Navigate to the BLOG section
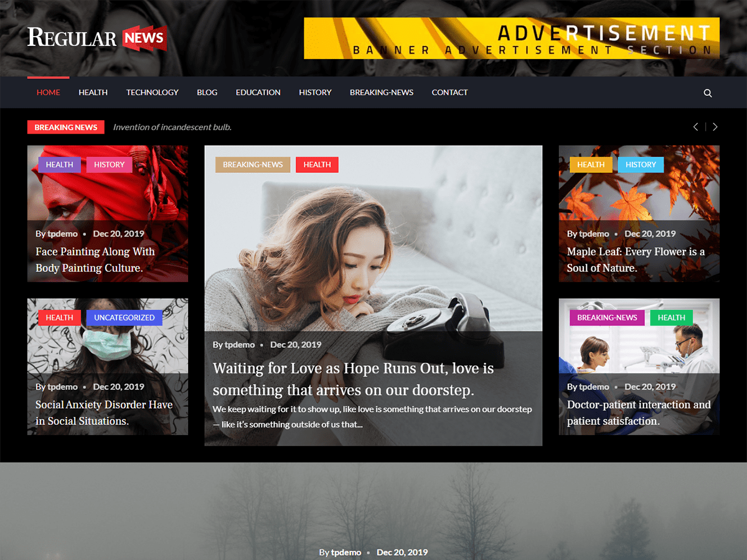The image size is (747, 560). pos(207,92)
